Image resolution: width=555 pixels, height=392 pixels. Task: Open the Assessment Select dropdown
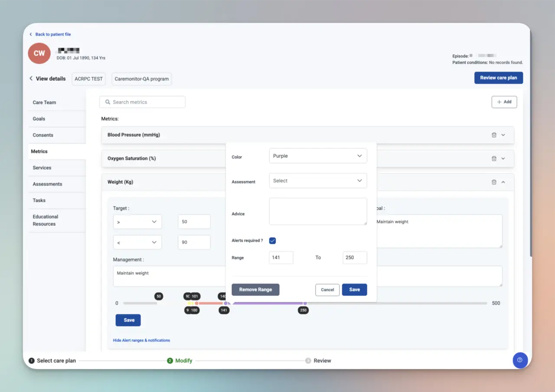pyautogui.click(x=318, y=181)
